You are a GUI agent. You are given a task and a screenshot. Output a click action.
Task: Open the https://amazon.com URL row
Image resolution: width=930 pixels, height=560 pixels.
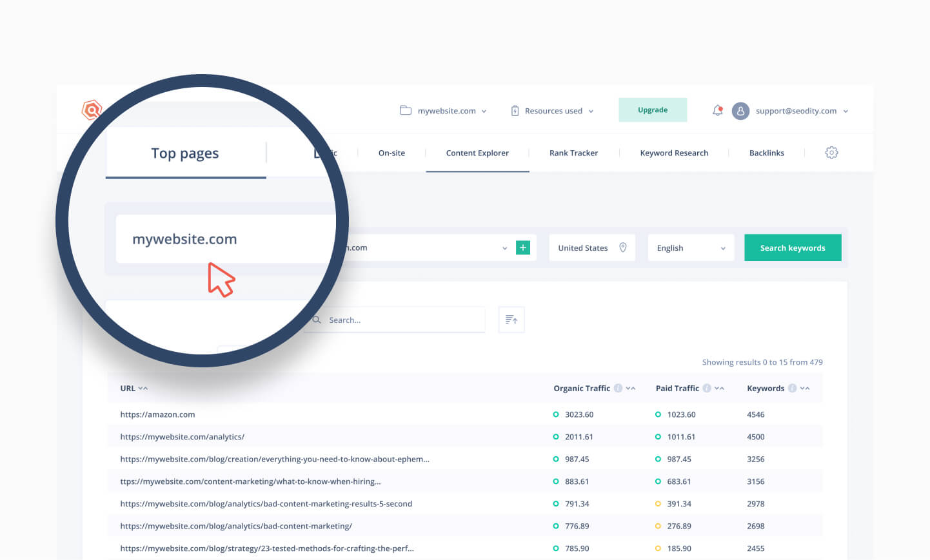point(157,414)
